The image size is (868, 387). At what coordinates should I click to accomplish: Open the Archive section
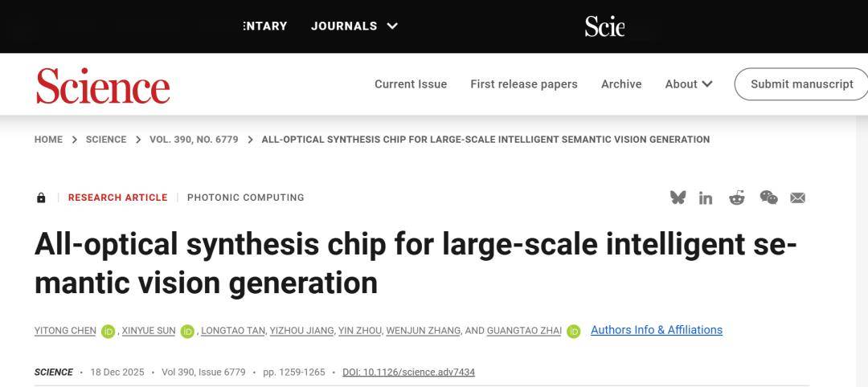[x=621, y=84]
